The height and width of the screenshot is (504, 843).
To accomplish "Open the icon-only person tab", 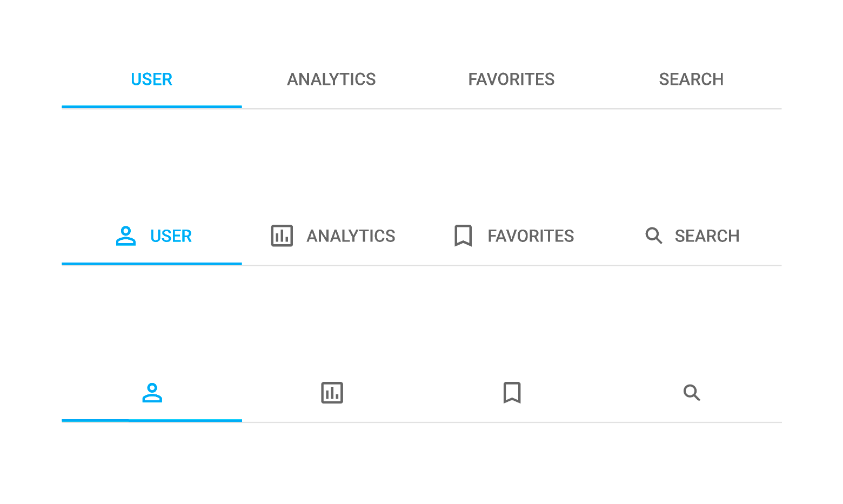I will [x=152, y=393].
